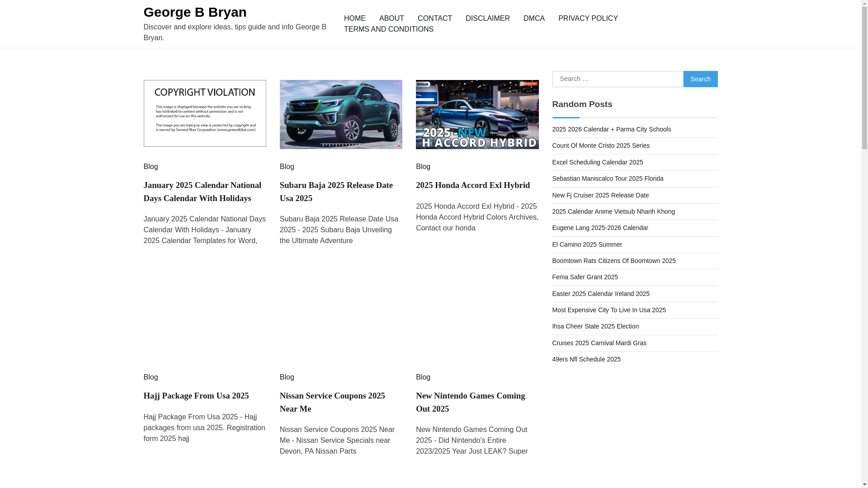Open Easter 2025 Calendar Ireland 2025
This screenshot has height=488, width=868.
(x=601, y=294)
